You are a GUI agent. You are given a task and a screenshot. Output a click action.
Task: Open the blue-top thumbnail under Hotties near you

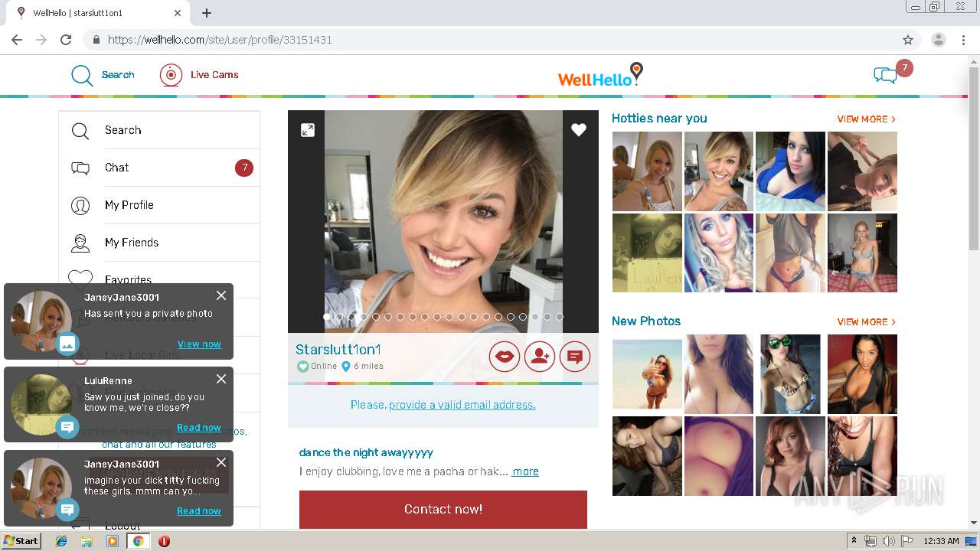click(x=790, y=171)
